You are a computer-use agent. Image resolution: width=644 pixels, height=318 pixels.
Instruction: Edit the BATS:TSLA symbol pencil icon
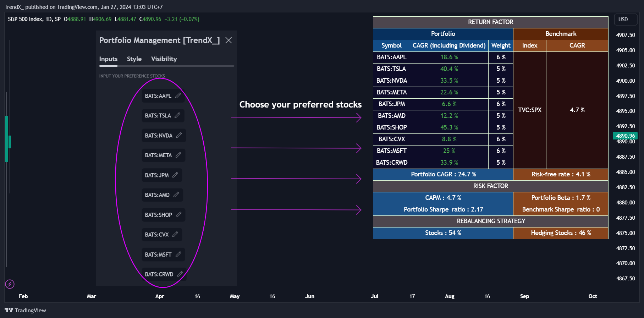click(177, 115)
